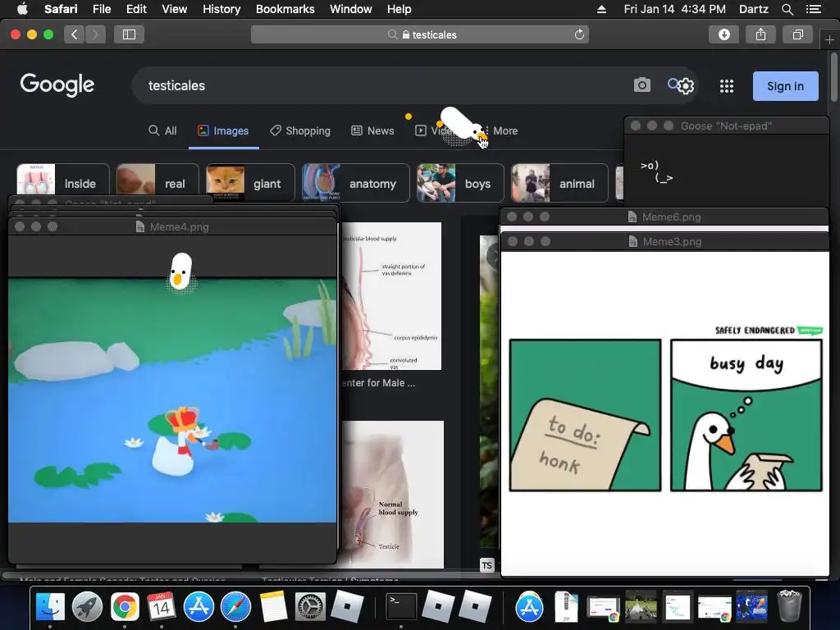Open Calendar from the Dock
Viewport: 840px width, 630px height.
162,607
